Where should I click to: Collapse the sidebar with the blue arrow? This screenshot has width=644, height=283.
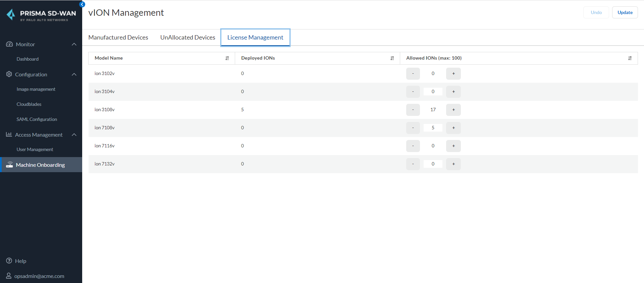click(82, 4)
